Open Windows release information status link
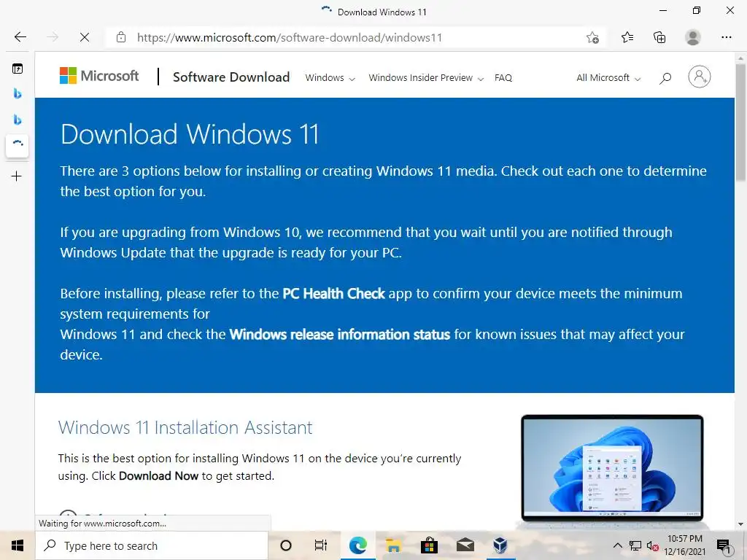Viewport: 747px width, 560px height. click(340, 334)
